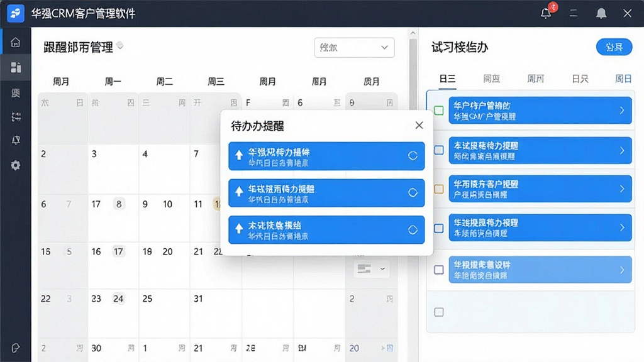The height and width of the screenshot is (362, 644).
Task: Select the dashboard layout icon in sidebar
Action: click(x=16, y=67)
